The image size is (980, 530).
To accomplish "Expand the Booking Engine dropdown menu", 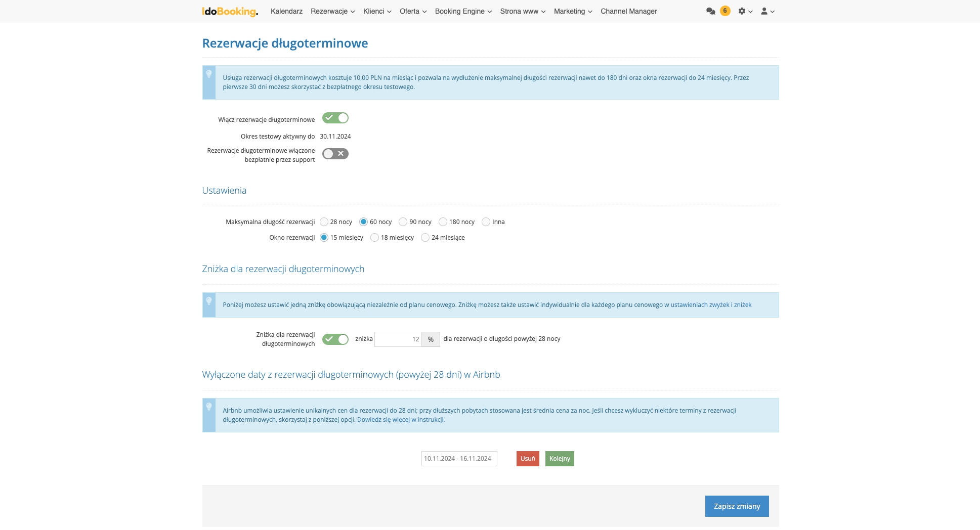I will coord(463,11).
